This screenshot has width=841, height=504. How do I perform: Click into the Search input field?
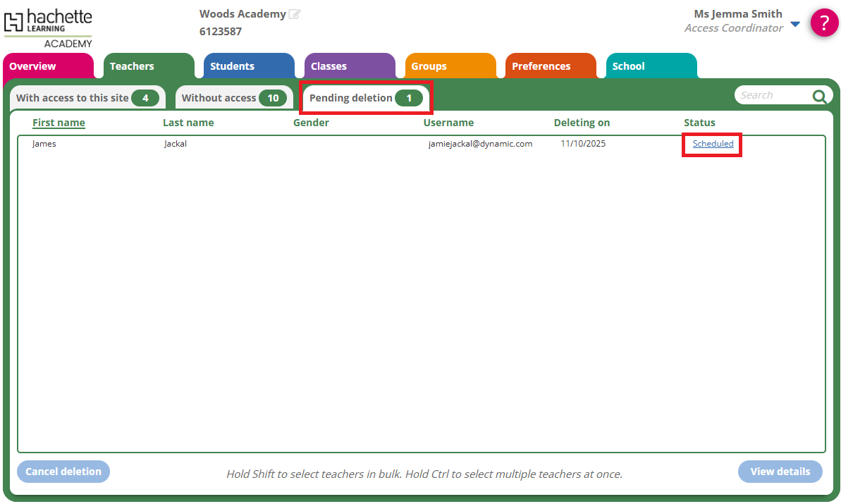771,95
